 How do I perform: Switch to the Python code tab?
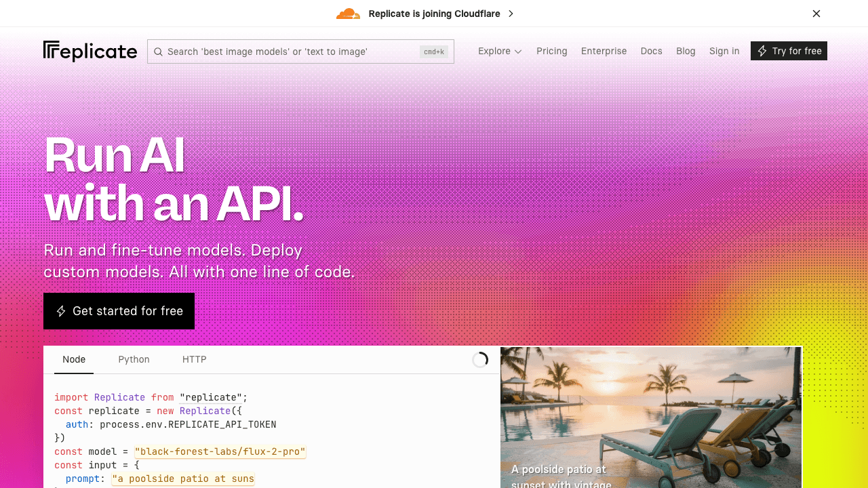(134, 359)
